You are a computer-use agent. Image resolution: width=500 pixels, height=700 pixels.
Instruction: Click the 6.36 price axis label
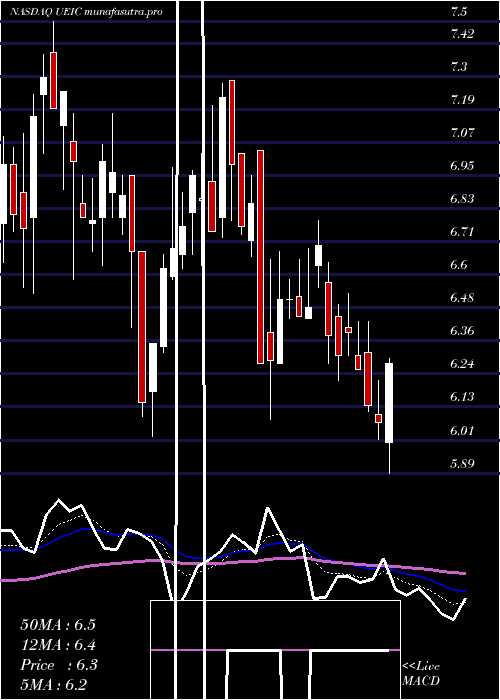click(462, 331)
